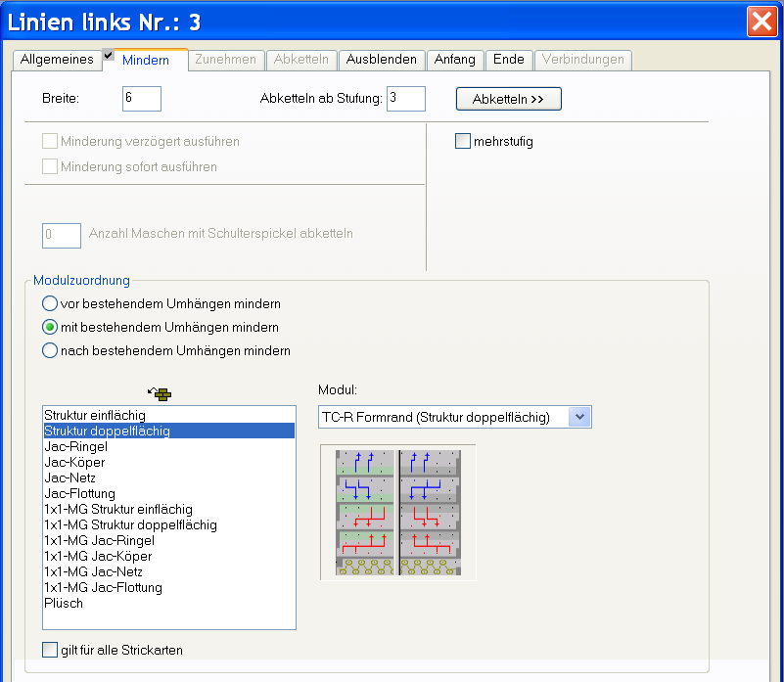784x682 pixels.
Task: Select Jac-Ringel in the structure list
Action: (75, 446)
